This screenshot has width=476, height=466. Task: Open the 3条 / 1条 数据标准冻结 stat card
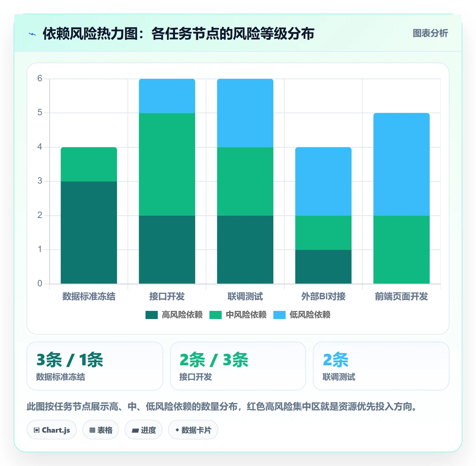click(95, 366)
